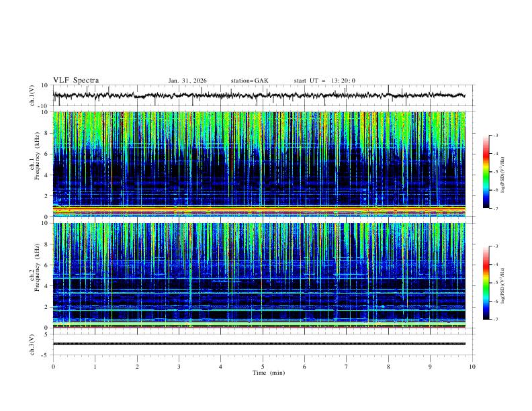The image size is (532, 411).
Task: Click the "2" kHz tick on ch.2 frequency axis
Action: coord(47,307)
